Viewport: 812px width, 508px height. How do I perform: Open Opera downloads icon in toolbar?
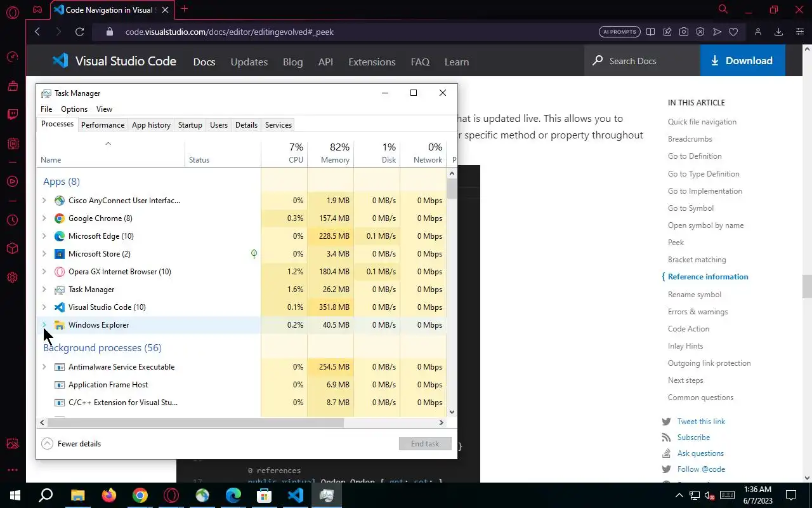[x=778, y=32]
